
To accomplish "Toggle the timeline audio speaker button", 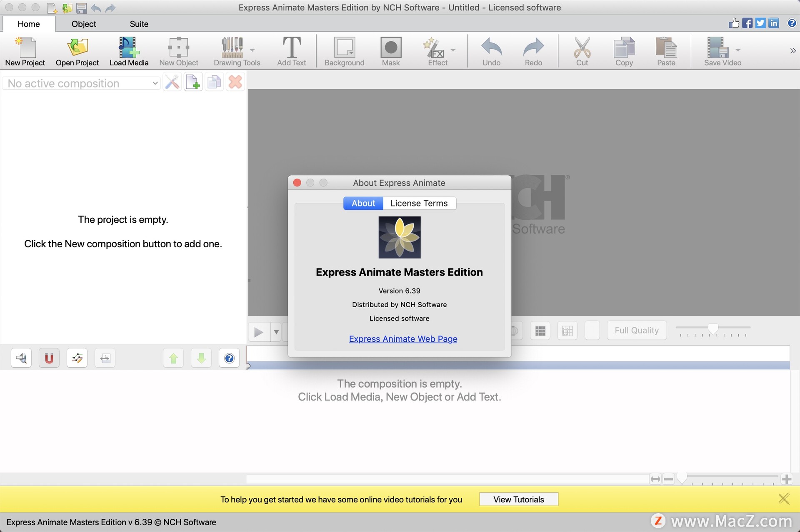I will pyautogui.click(x=21, y=358).
